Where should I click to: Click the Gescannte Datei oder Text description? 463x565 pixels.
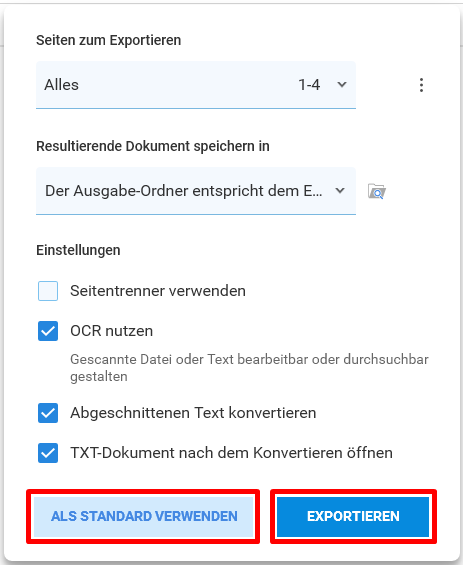coord(249,368)
